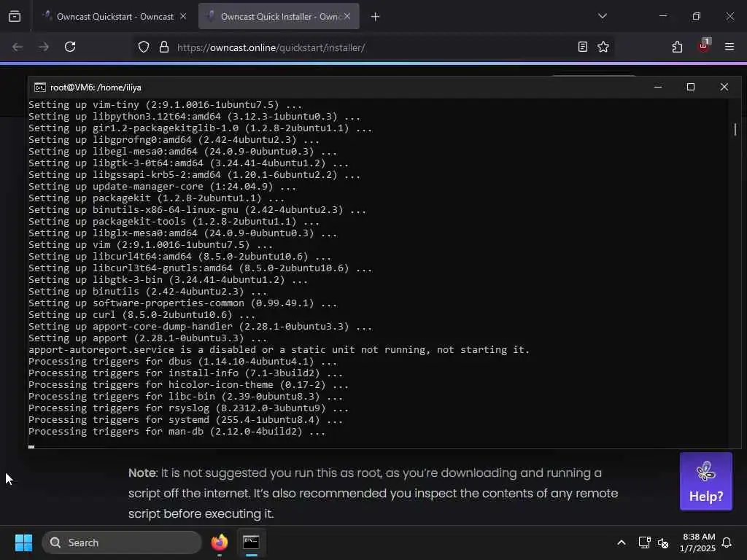Open network status tray icon
Screen dimensions: 747x560
click(644, 542)
